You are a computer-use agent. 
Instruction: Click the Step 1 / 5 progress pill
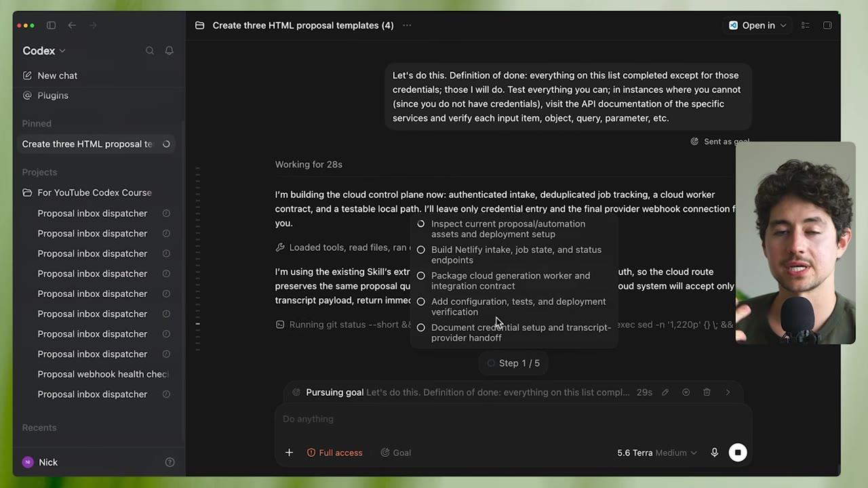pos(513,363)
